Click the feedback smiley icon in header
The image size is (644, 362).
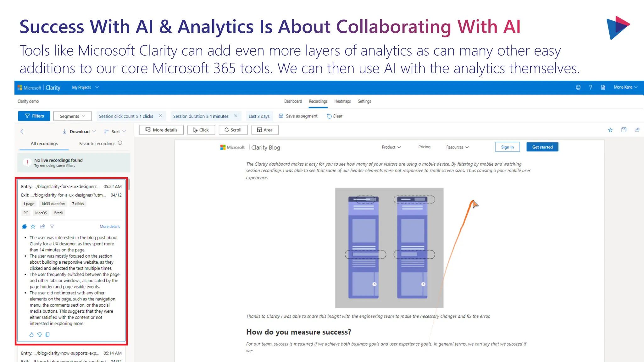[x=578, y=87]
